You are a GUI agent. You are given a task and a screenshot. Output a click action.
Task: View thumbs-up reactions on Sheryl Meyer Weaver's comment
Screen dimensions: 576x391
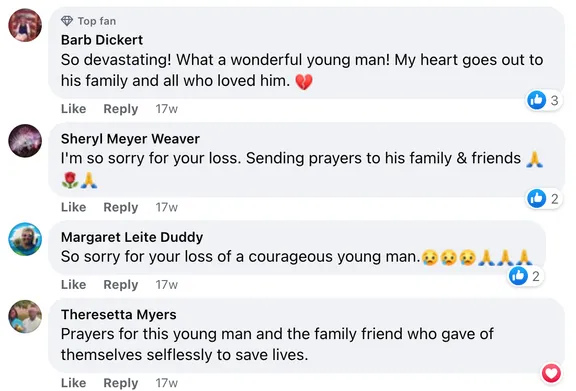click(543, 198)
